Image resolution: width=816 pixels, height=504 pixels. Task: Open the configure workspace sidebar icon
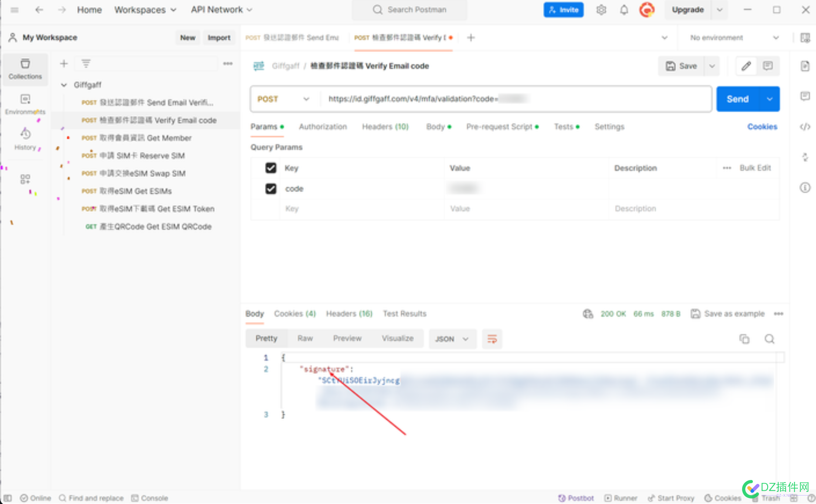pyautogui.click(x=25, y=179)
